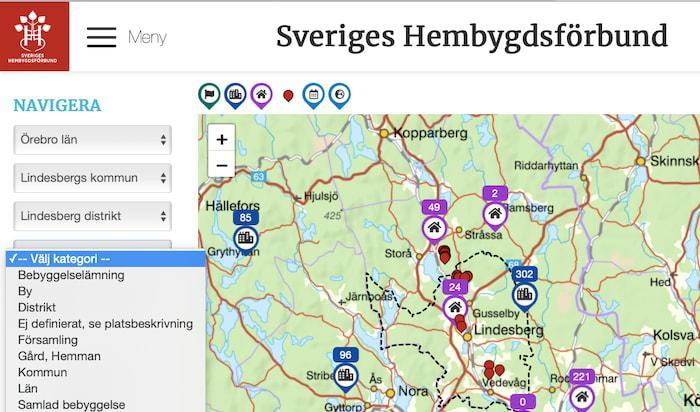Image resolution: width=700 pixels, height=412 pixels.
Task: Choose Församling category option
Action: point(106,340)
